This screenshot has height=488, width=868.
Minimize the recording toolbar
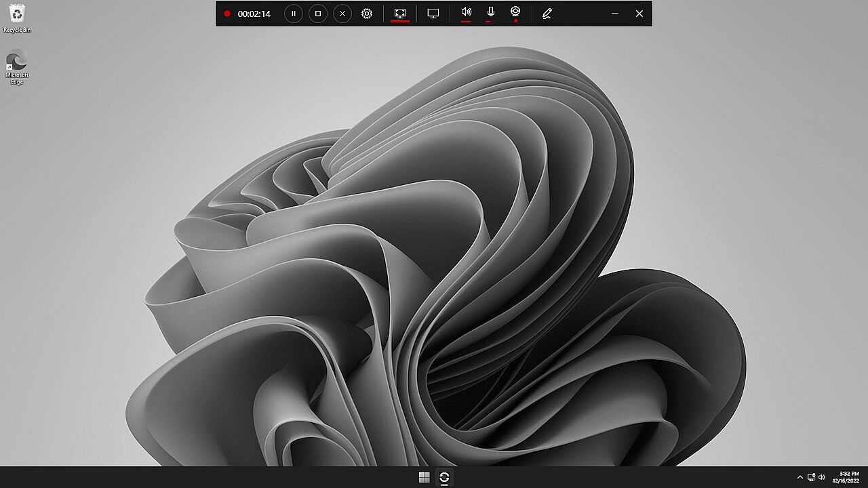pos(615,14)
